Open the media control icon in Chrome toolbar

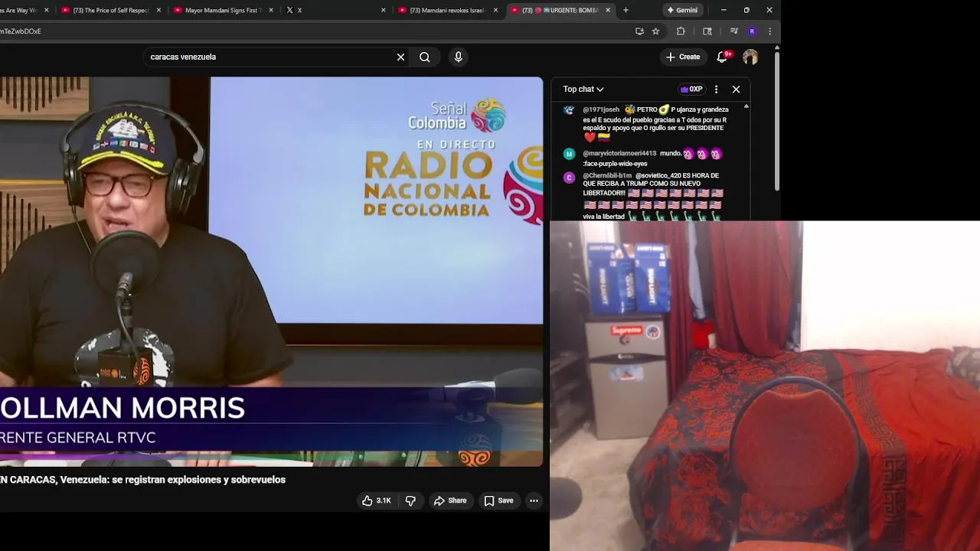pyautogui.click(x=733, y=31)
